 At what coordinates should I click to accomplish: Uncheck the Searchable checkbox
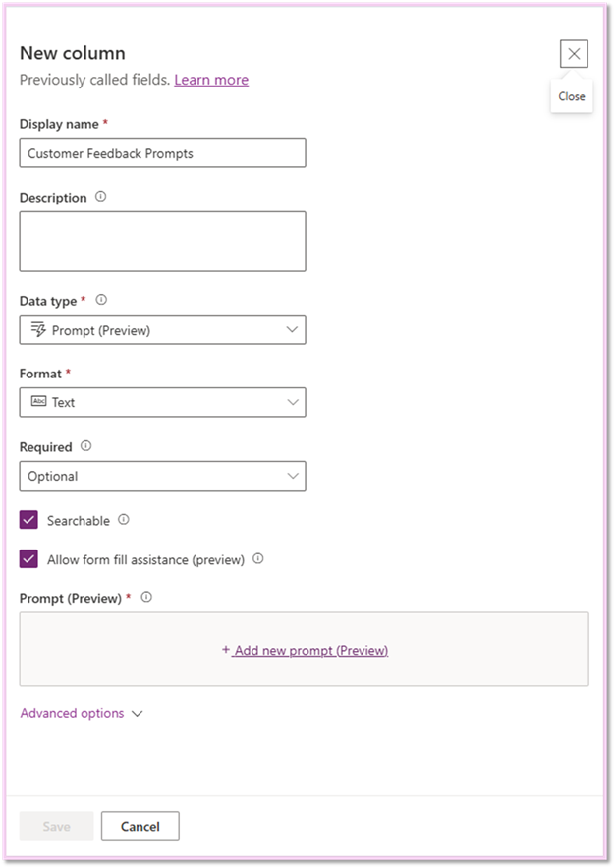tap(29, 521)
